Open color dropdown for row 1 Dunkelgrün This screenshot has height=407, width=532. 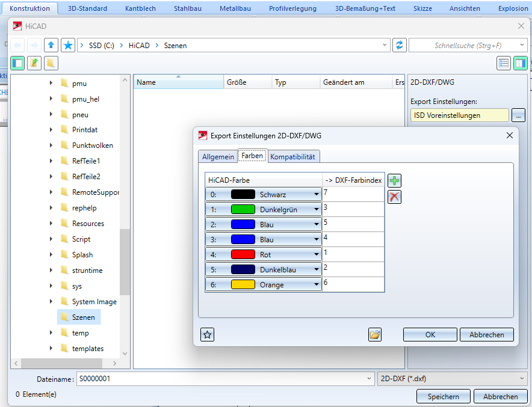pos(316,209)
